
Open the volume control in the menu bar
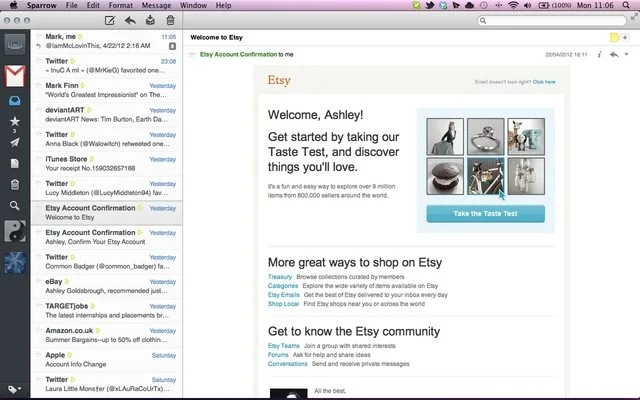[527, 5]
